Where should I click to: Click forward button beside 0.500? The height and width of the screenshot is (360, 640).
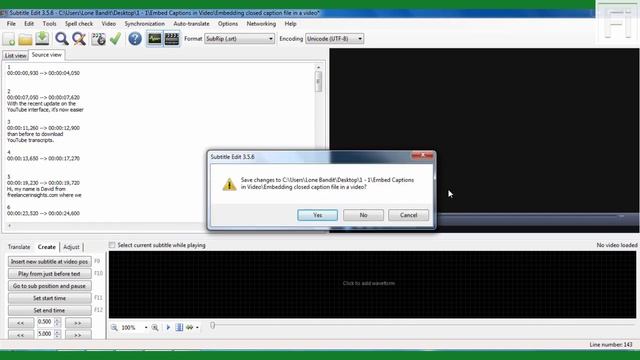tap(78, 323)
